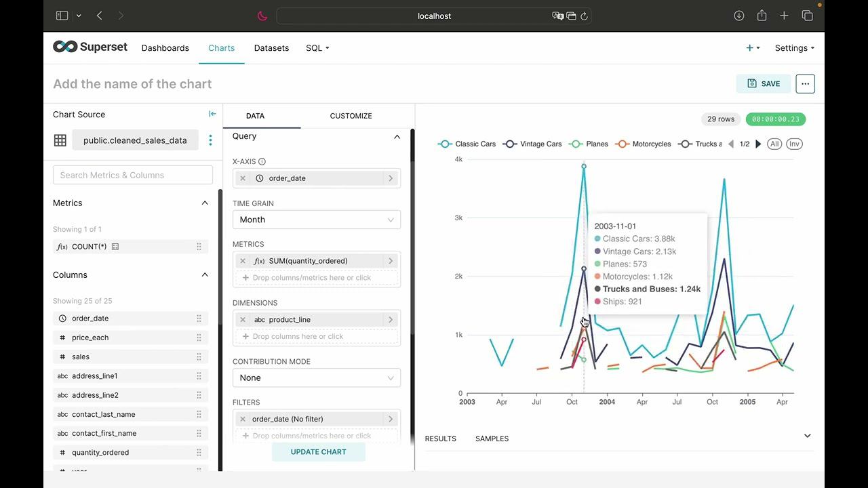This screenshot has width=868, height=488.
Task: Click the dataset table grid icon
Action: pyautogui.click(x=60, y=140)
